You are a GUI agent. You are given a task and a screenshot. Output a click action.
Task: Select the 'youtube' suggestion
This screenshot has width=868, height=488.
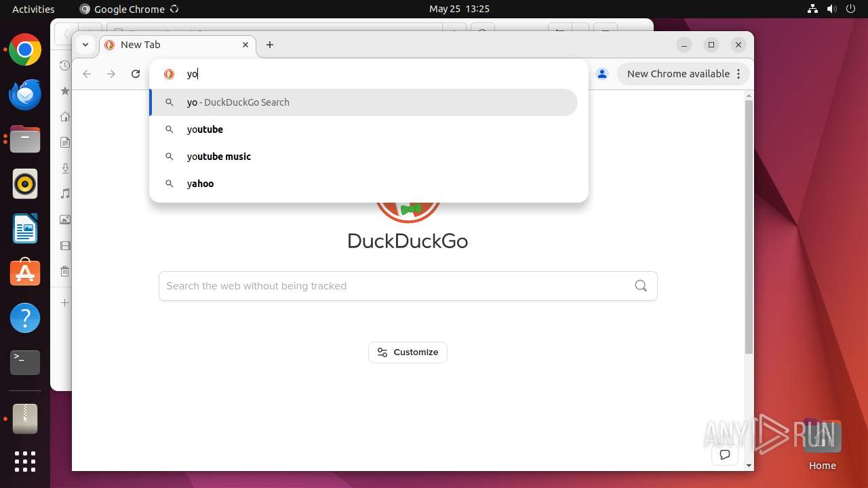(363, 129)
